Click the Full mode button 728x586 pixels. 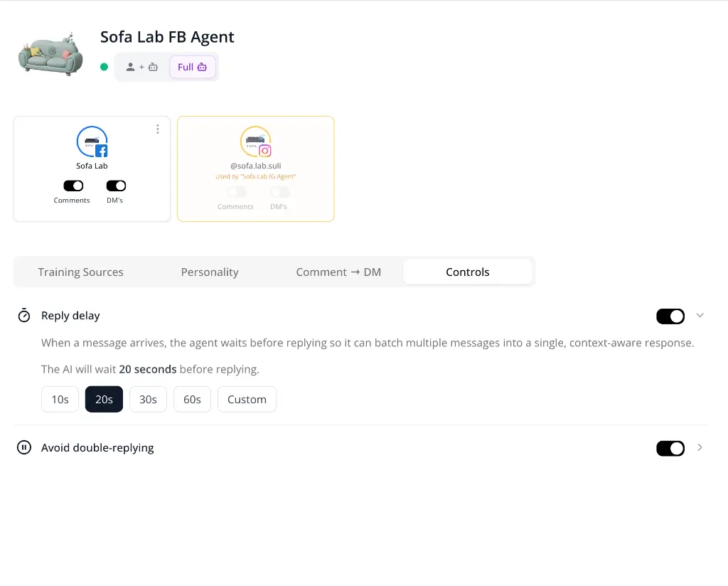[192, 66]
